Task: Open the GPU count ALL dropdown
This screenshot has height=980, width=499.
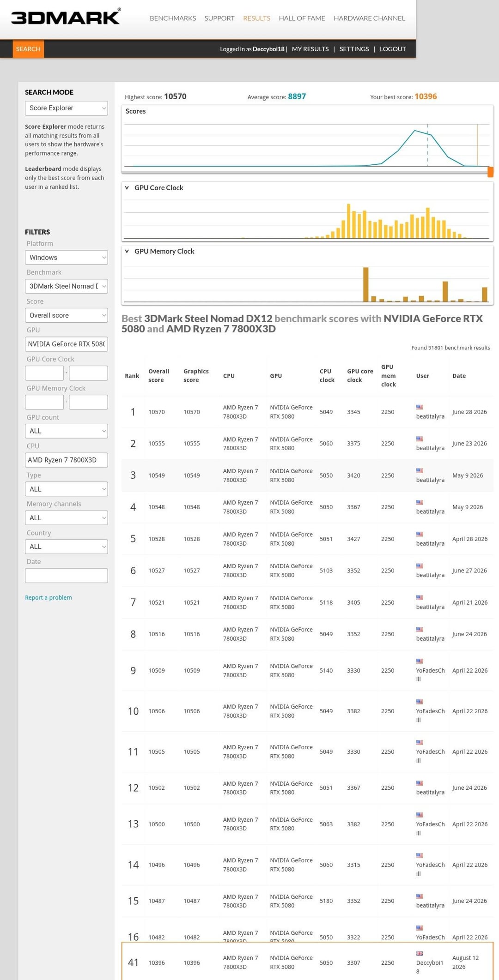Action: pyautogui.click(x=66, y=431)
